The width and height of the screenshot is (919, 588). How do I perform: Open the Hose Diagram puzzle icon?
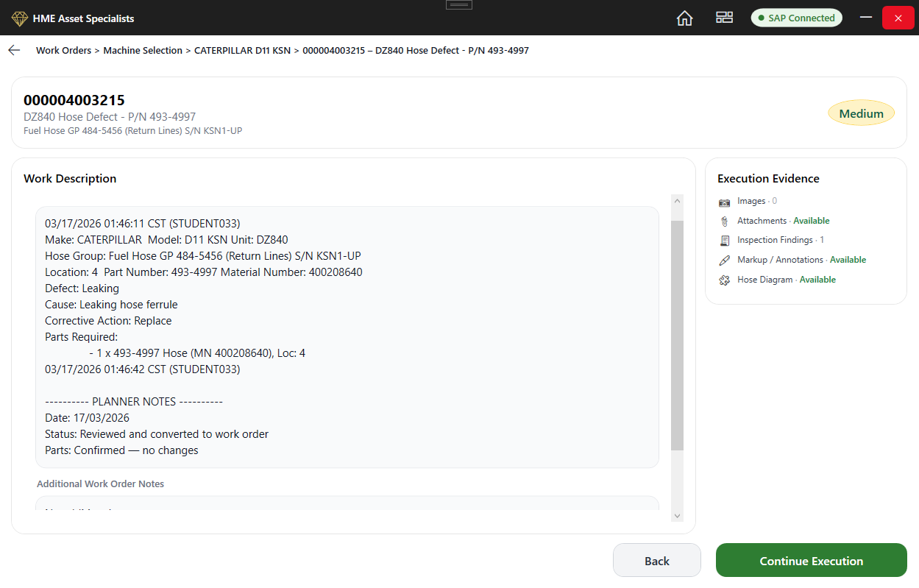(x=725, y=279)
